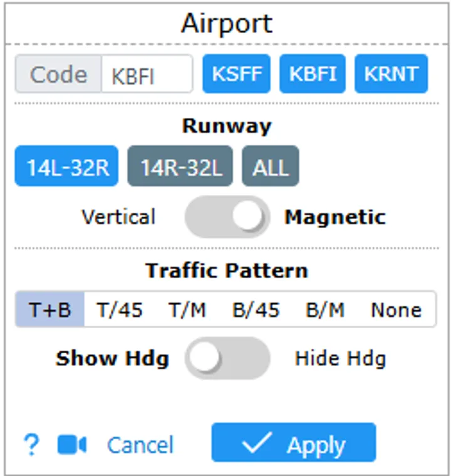This screenshot has height=476, width=451.
Task: Click the question mark help icon
Action: (30, 445)
